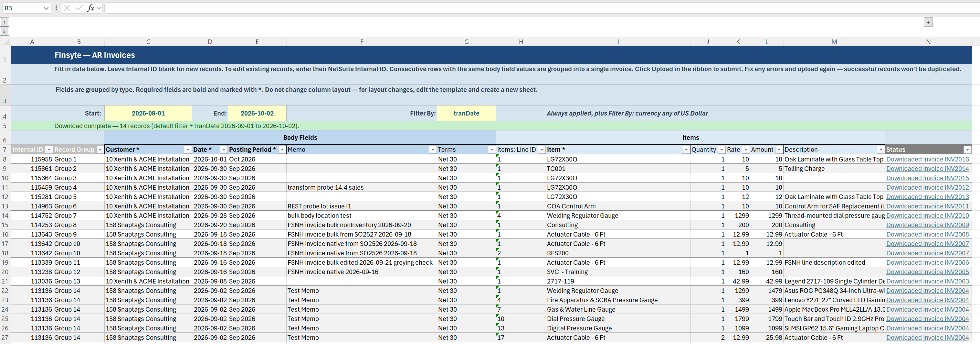Click the outline level 2 button
The height and width of the screenshot is (344, 980).
click(5, 31)
